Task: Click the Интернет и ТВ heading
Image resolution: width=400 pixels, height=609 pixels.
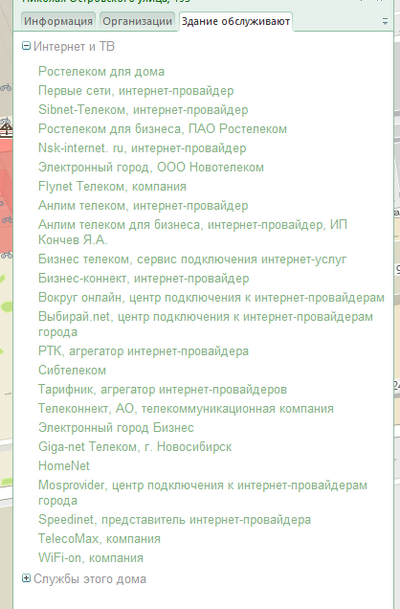Action: [74, 46]
